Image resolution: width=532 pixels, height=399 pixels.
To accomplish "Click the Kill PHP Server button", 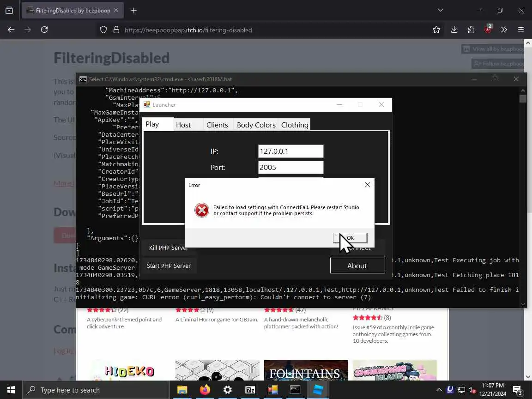I will [168, 248].
